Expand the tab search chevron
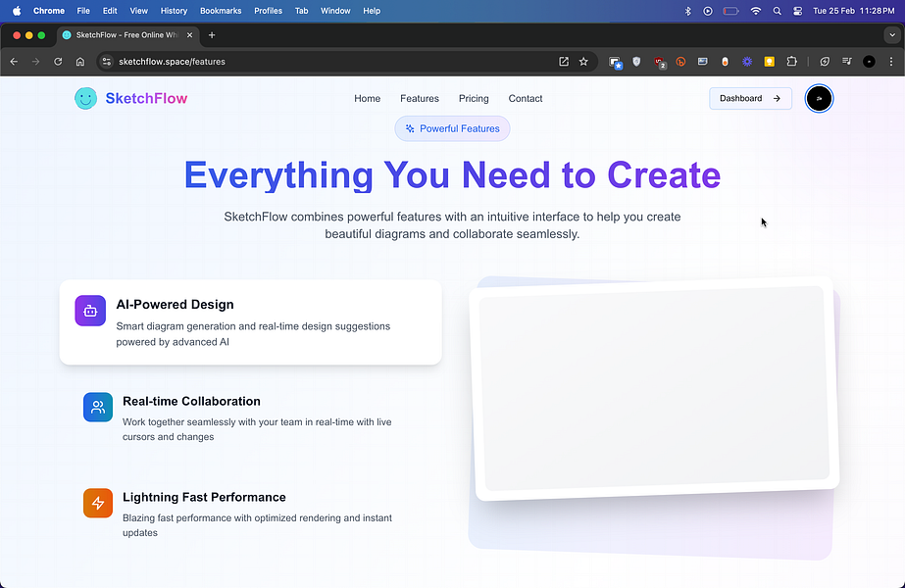The width and height of the screenshot is (905, 588). coord(892,35)
